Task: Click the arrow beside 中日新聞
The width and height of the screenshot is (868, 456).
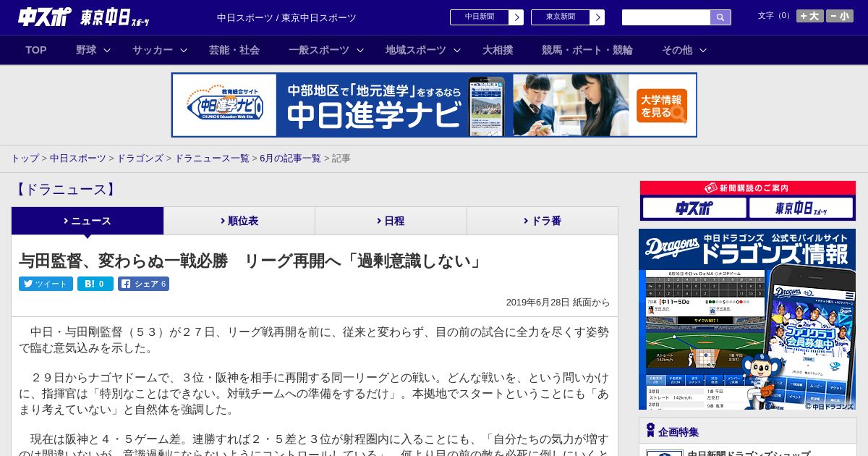Action: pos(516,17)
